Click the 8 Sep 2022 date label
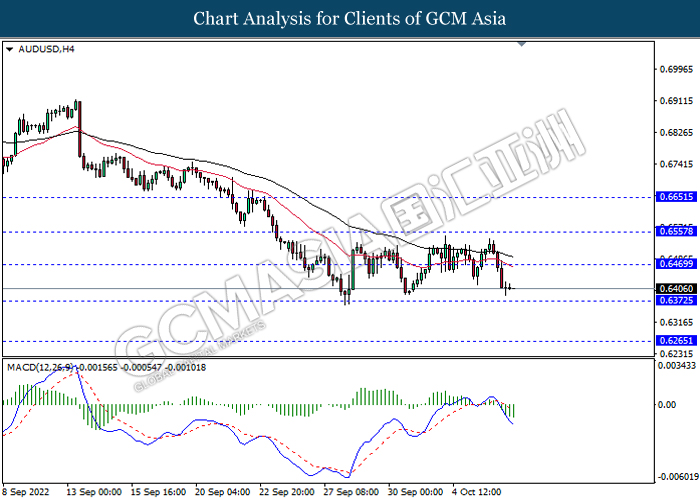The width and height of the screenshot is (700, 500). [25, 492]
